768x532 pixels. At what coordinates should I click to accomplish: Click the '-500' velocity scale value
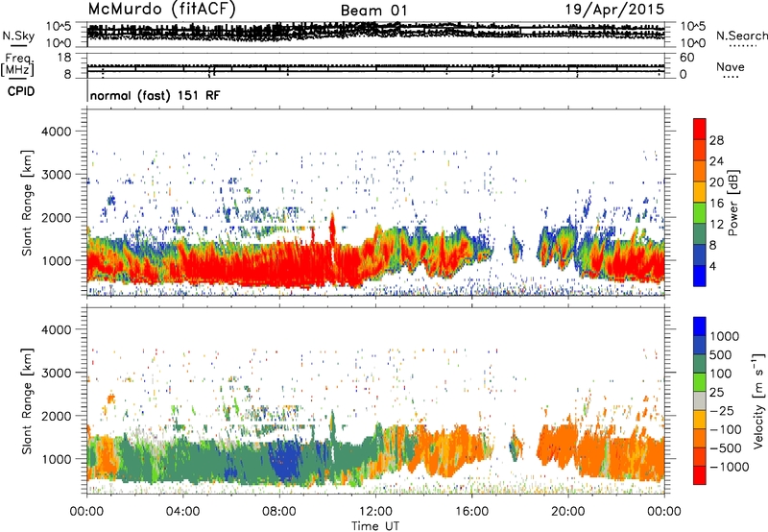pos(726,447)
